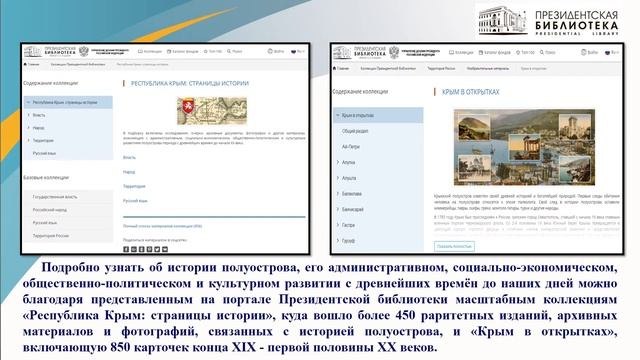Select Общий раздел in postcard tree
The width and height of the screenshot is (640, 360).
[x=355, y=131]
